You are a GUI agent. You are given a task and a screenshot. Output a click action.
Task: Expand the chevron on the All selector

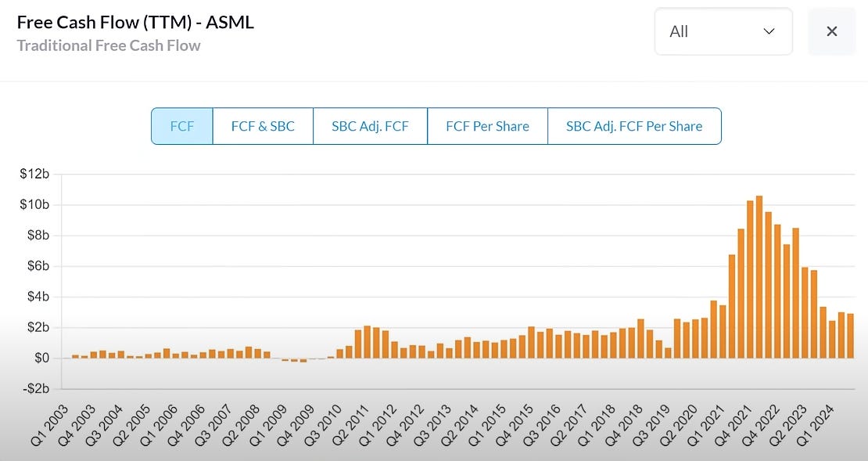point(767,31)
